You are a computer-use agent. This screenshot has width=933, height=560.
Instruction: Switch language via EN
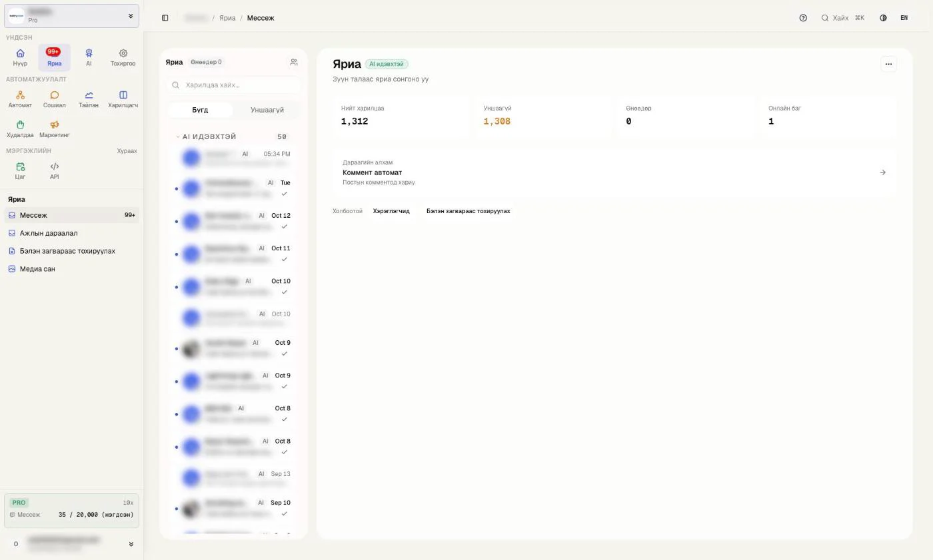pyautogui.click(x=904, y=18)
